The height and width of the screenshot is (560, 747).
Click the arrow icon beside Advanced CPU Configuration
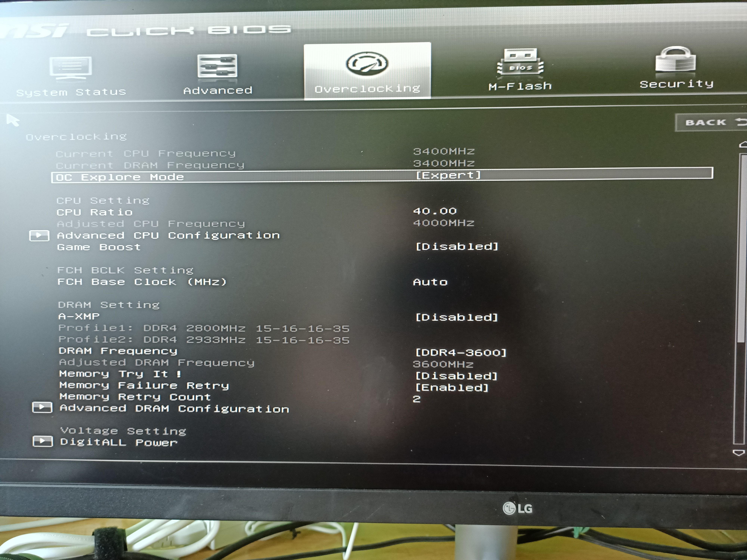pos(39,235)
